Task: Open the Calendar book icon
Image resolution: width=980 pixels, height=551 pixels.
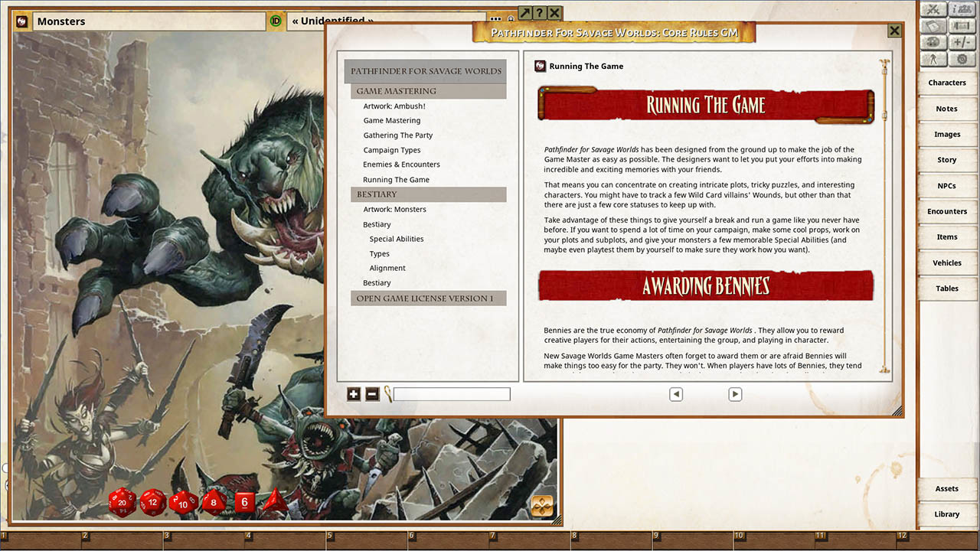Action: 933,25
